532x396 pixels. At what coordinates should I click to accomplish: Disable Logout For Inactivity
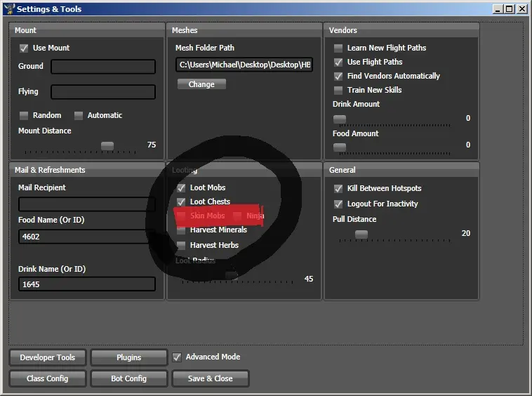pos(338,204)
